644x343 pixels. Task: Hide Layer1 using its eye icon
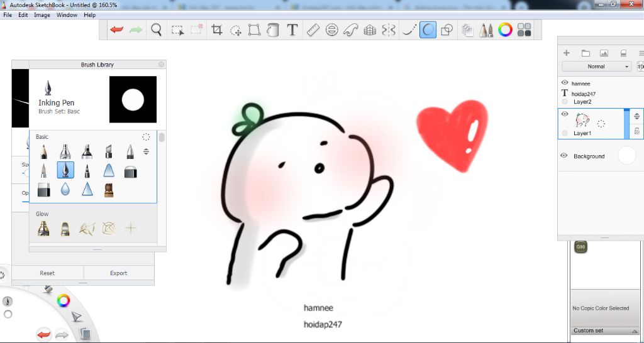565,114
